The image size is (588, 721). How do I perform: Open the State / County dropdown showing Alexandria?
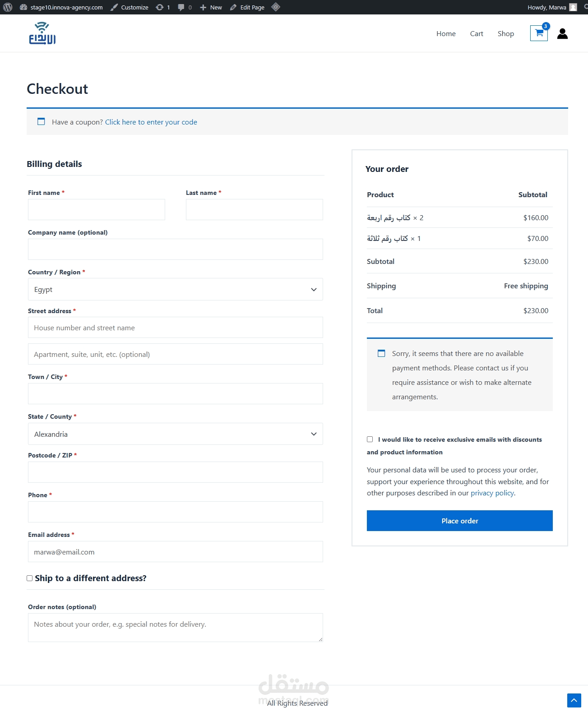[x=176, y=434]
